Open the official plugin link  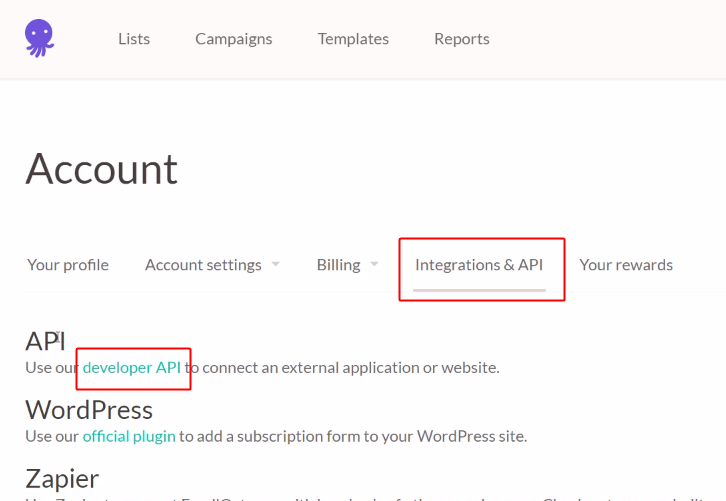[129, 436]
